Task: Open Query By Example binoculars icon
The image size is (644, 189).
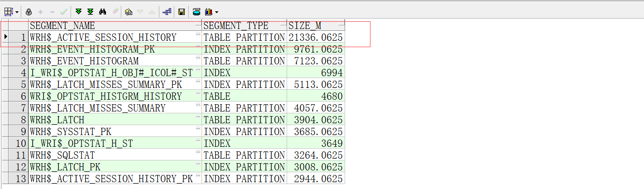Action: tap(102, 12)
